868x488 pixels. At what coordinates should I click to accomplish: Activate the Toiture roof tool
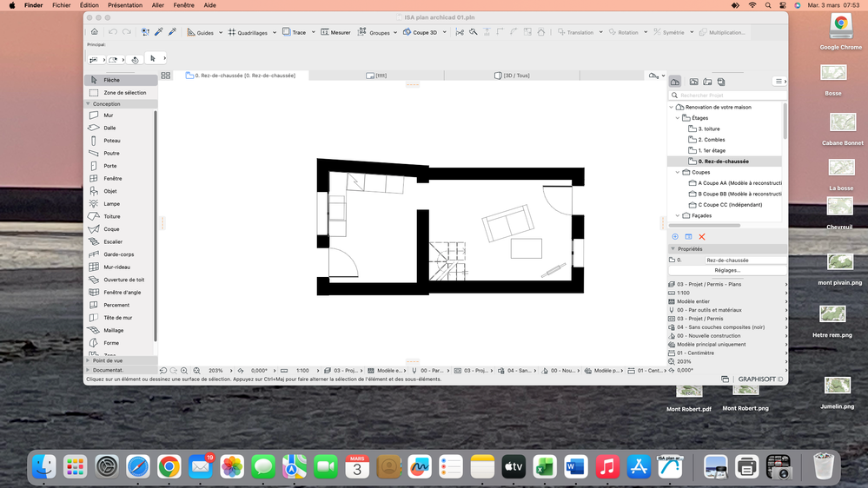[121, 216]
